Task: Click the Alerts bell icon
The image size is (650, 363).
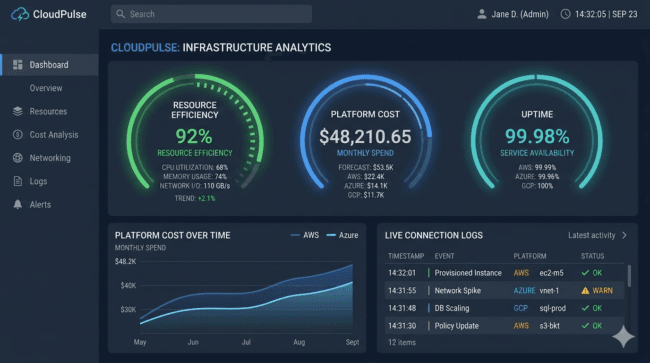Action: pos(17,204)
